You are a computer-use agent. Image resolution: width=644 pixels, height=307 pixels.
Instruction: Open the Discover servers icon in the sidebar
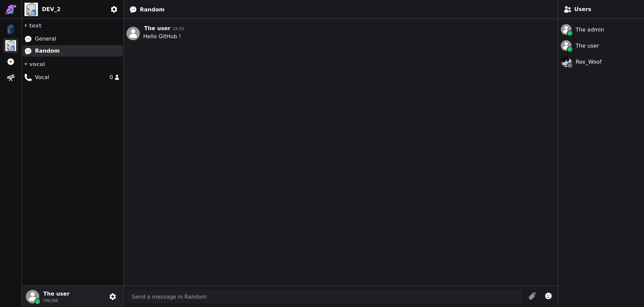(11, 78)
